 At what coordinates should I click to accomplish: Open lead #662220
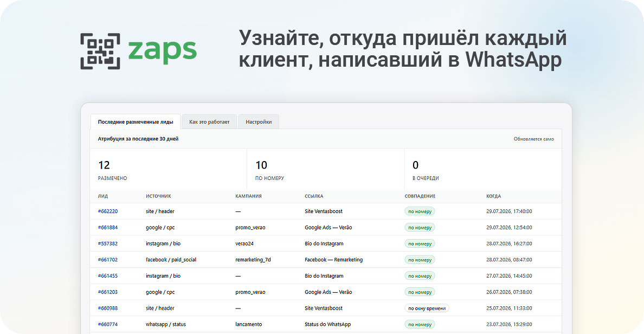[108, 211]
